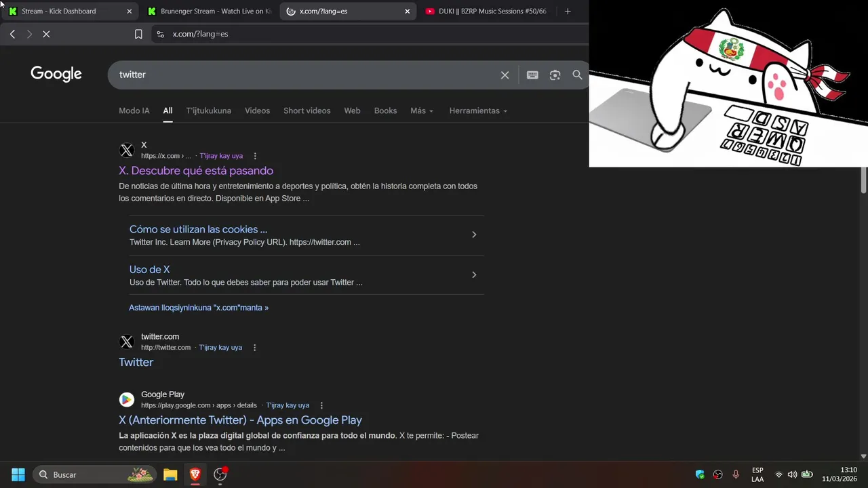Select the Short videos search tab
Screen dimensions: 868x488
(307, 110)
